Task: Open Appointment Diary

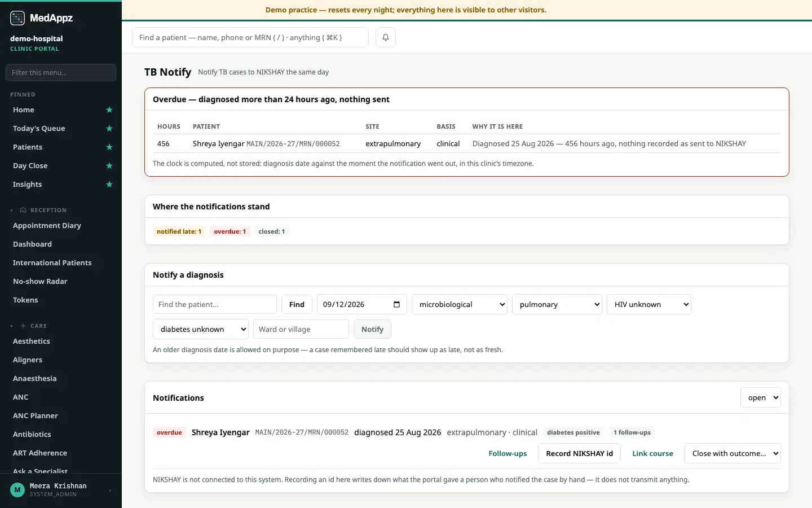Action: pos(47,226)
